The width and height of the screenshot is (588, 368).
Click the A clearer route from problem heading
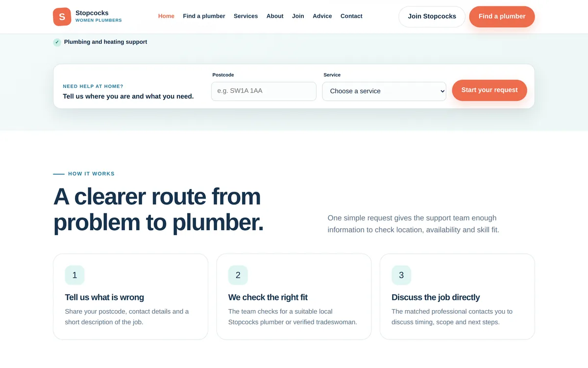158,210
